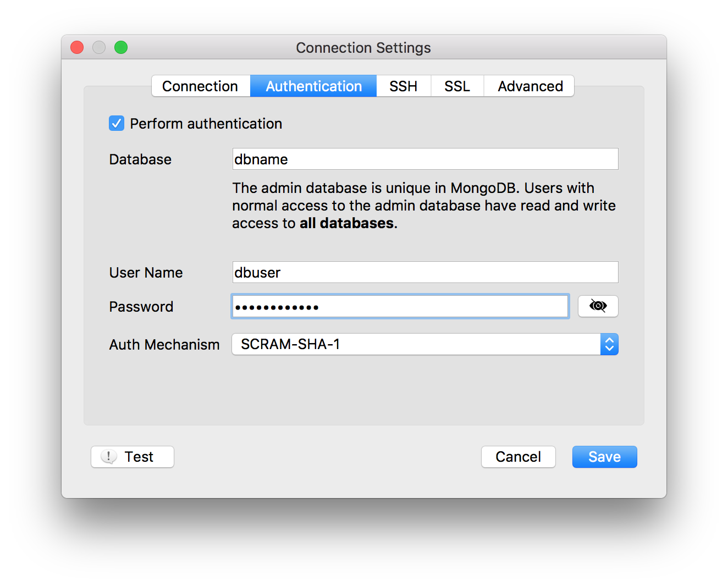Save the connection settings
This screenshot has width=728, height=586.
[x=604, y=457]
